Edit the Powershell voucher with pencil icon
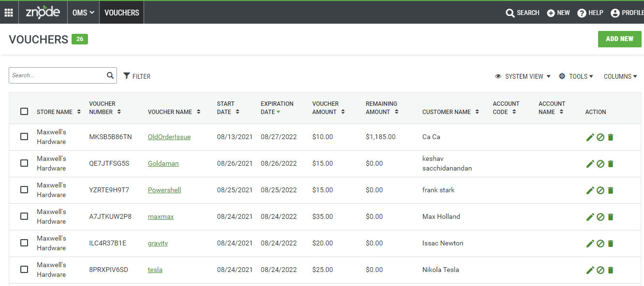 tap(590, 190)
